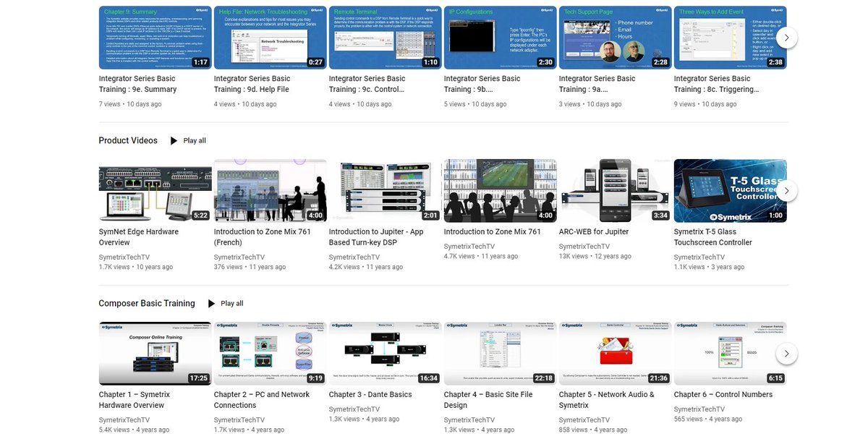Click '13K views • 12 years ago' text
Viewport: 868px width, 439px height.
(x=595, y=257)
